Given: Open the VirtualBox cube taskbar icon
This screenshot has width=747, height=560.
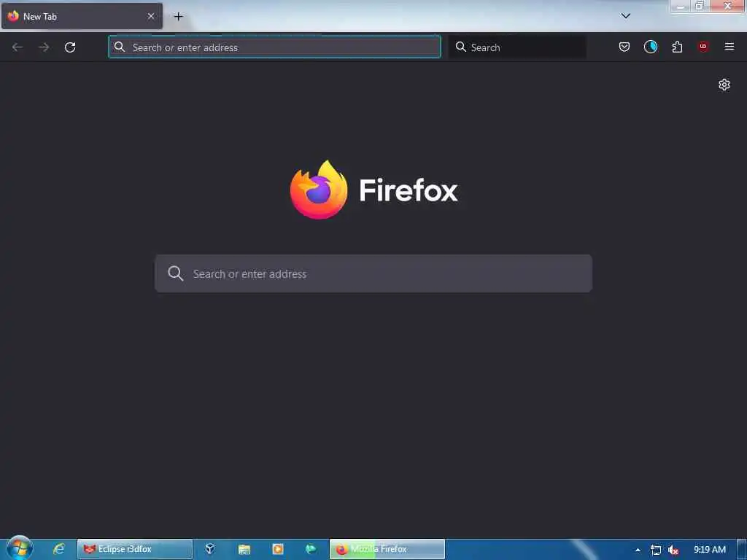Looking at the screenshot, I should [210, 549].
